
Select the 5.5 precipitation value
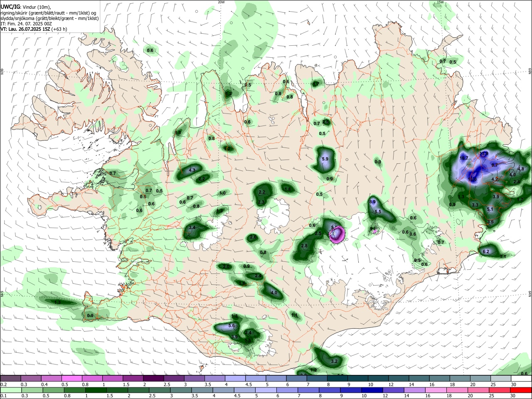point(378,212)
